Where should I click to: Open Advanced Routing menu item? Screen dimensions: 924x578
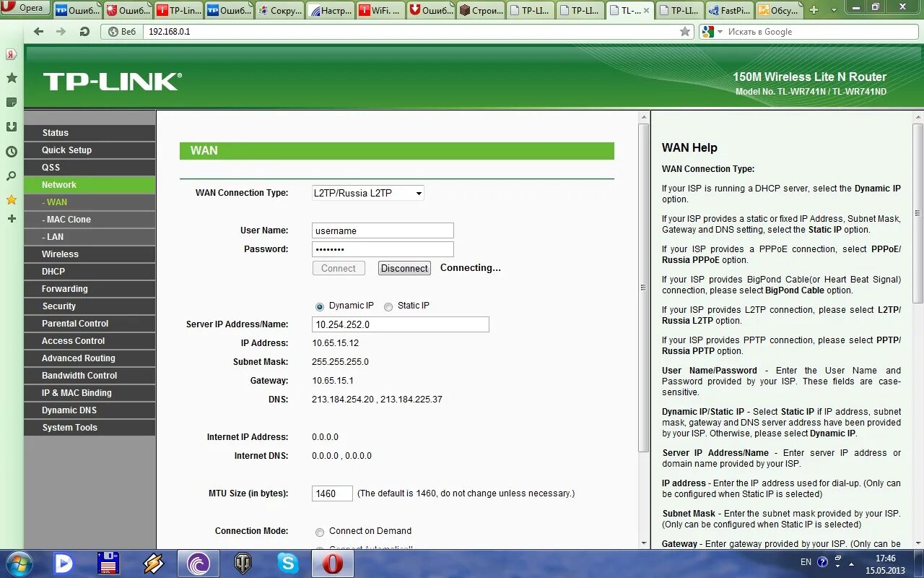[90, 358]
